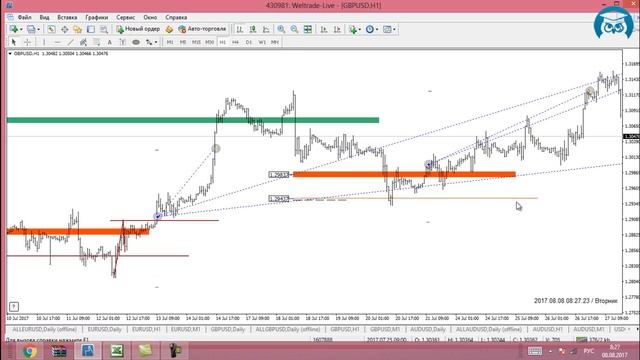Open the Справка menu

tap(176, 18)
